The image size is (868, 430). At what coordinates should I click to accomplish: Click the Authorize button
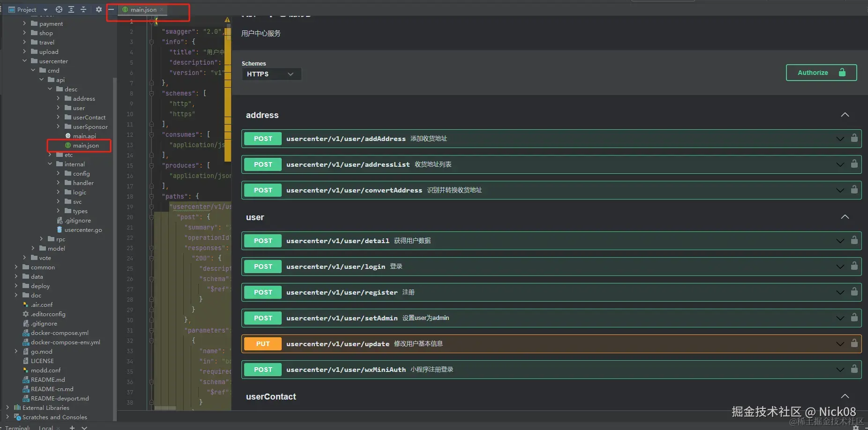[821, 73]
